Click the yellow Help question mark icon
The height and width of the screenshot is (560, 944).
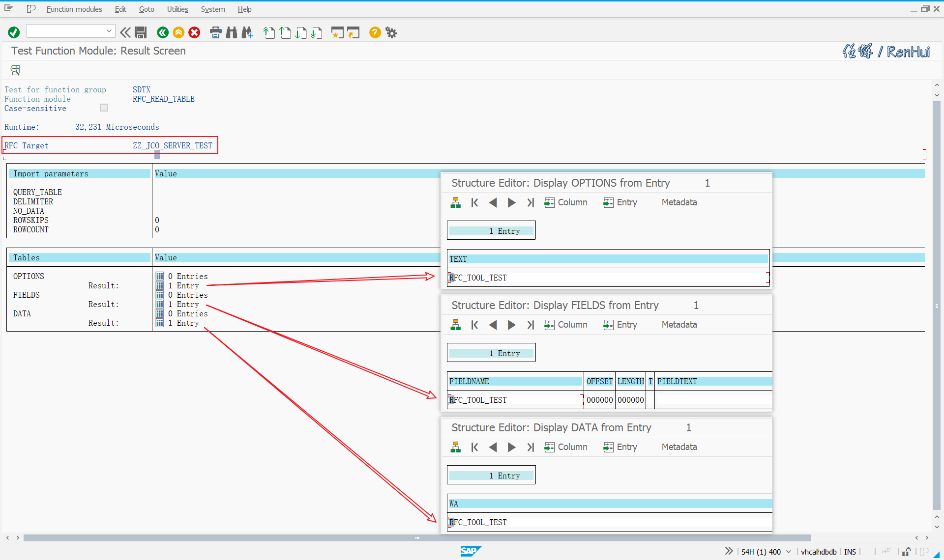click(375, 32)
